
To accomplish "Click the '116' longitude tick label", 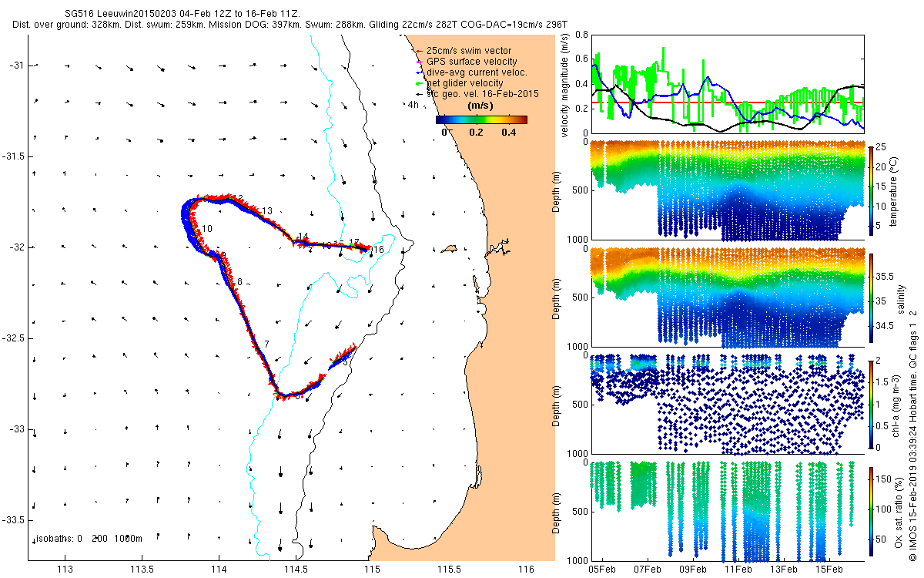I will (x=526, y=570).
